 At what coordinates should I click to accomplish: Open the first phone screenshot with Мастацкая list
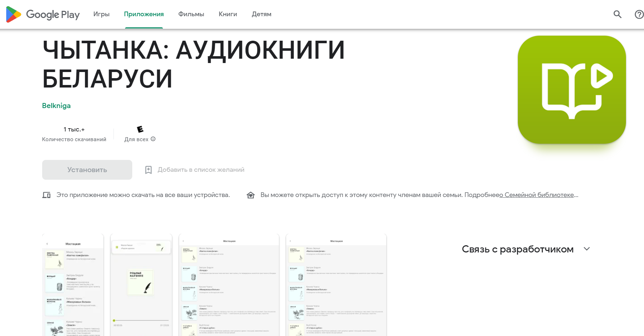click(73, 285)
